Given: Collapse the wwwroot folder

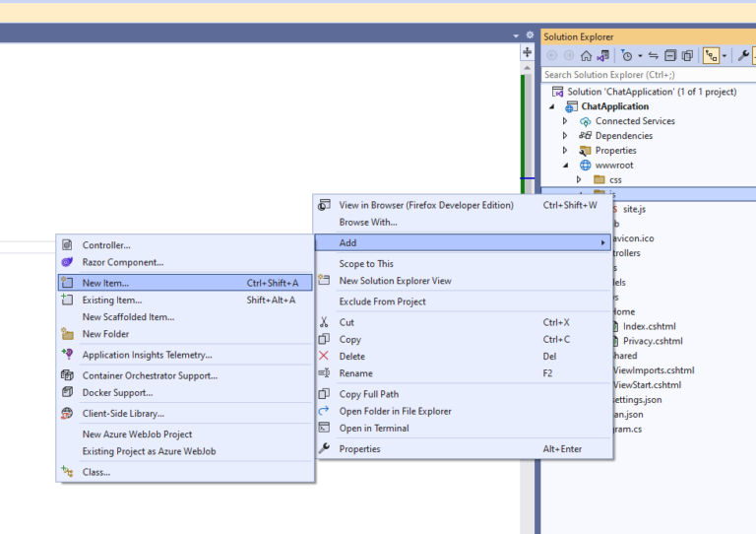Looking at the screenshot, I should click(x=565, y=166).
